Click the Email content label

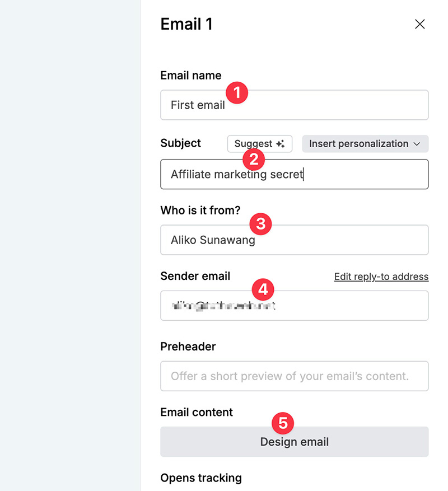pos(196,412)
